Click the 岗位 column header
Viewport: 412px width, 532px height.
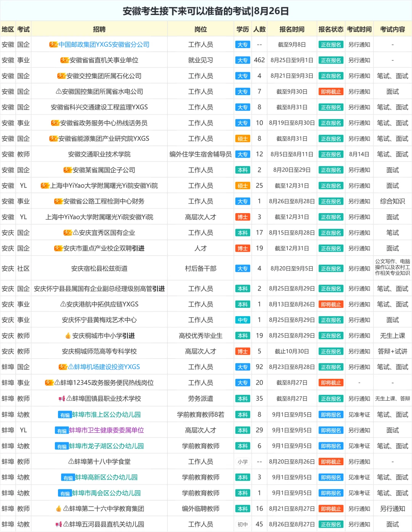pyautogui.click(x=201, y=29)
